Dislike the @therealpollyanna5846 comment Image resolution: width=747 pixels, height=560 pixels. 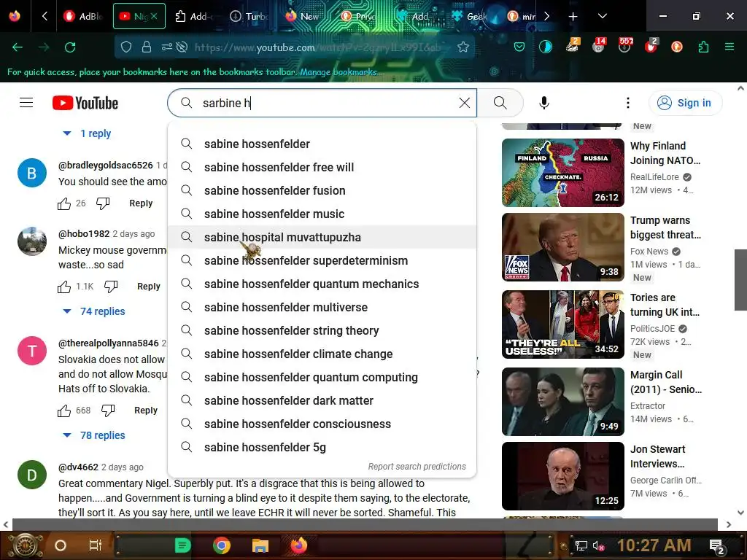(x=108, y=410)
